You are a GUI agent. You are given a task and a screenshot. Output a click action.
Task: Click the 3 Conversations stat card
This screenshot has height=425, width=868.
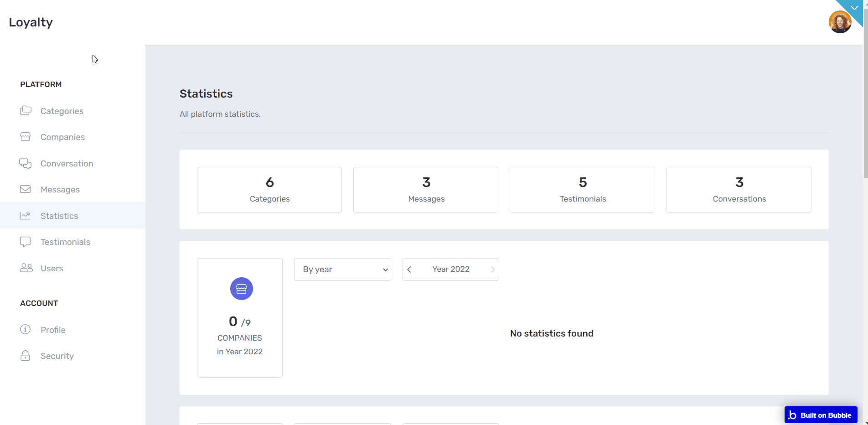[x=739, y=190]
